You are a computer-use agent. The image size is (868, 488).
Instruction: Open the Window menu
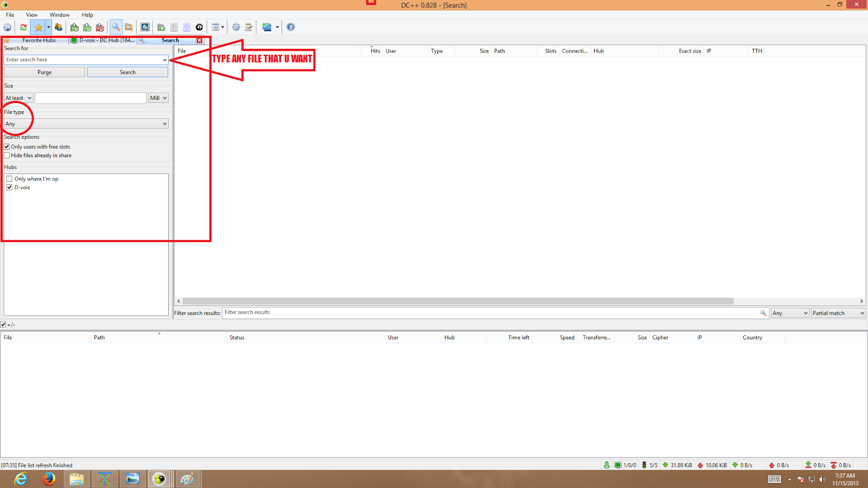(60, 15)
